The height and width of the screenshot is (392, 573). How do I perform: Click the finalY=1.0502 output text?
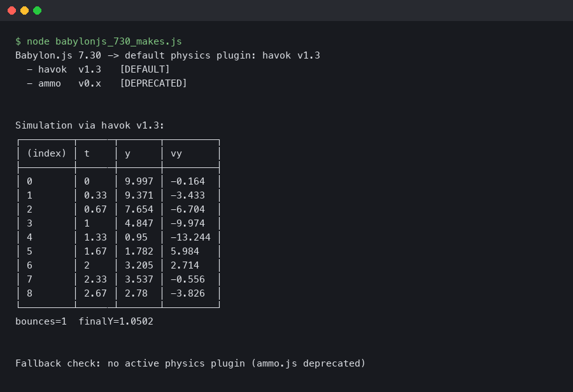[116, 321]
